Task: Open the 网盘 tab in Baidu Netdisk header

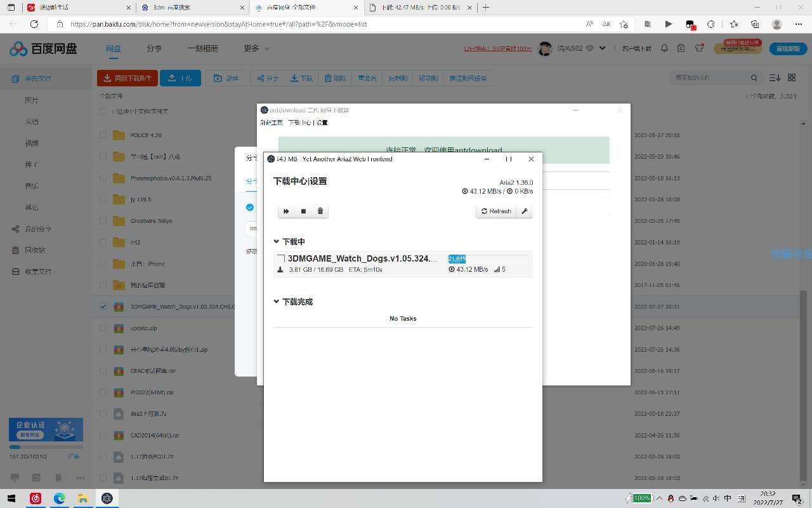Action: pos(114,49)
